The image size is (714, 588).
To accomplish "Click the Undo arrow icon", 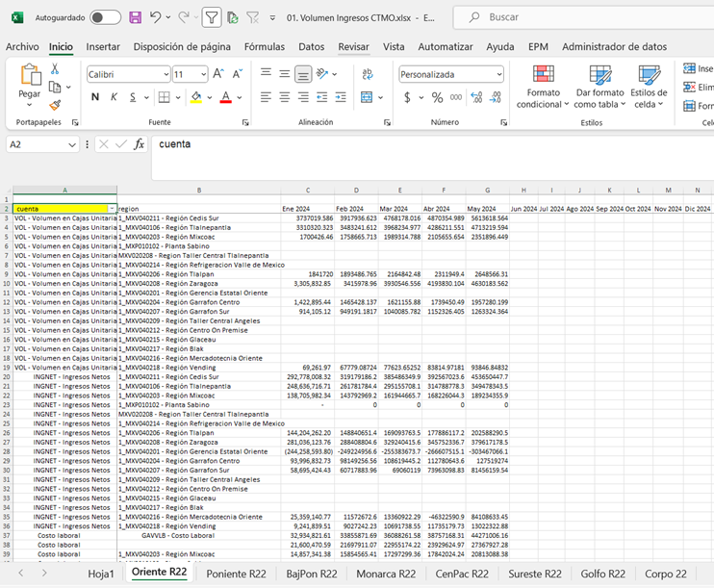I will click(x=156, y=17).
